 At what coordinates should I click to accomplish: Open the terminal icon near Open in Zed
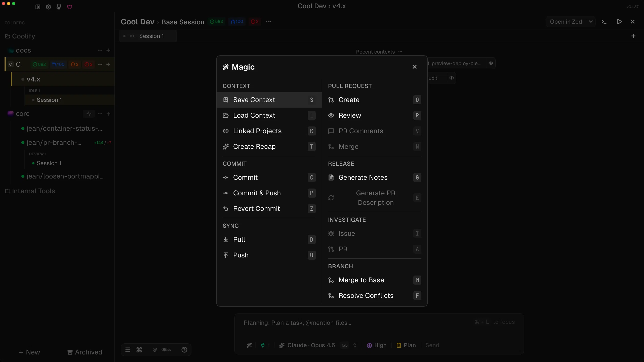[604, 22]
